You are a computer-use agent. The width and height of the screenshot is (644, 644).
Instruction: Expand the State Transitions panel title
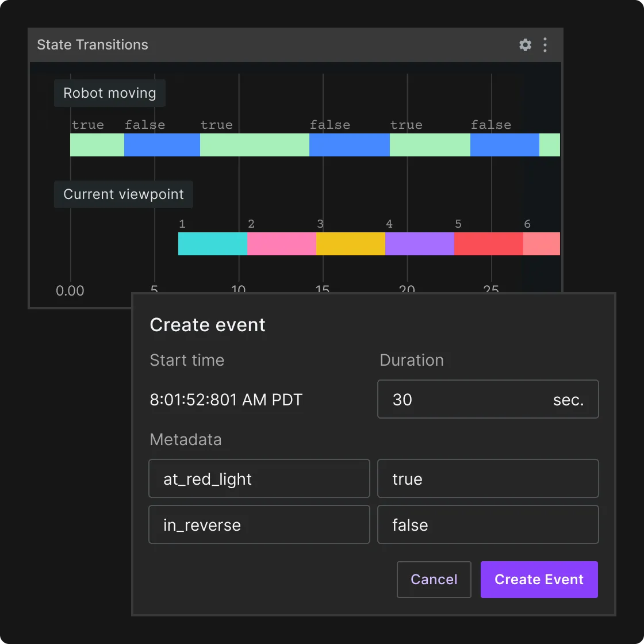tap(93, 44)
